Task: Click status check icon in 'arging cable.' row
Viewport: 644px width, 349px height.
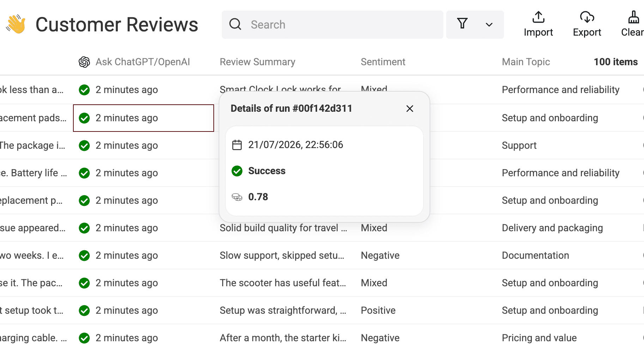Action: pyautogui.click(x=84, y=338)
